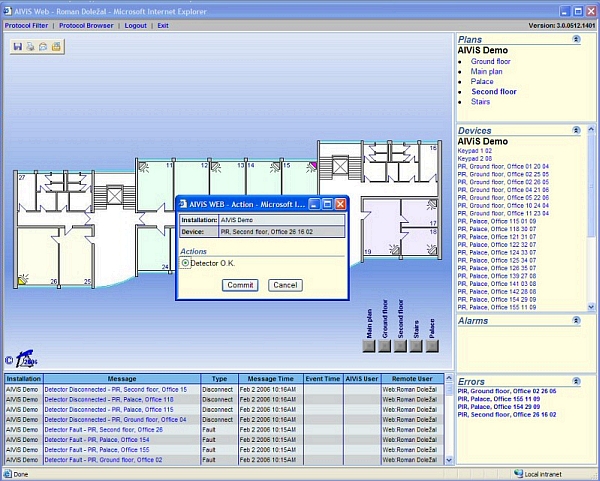Select the yellow faulted detector in office 26
The image size is (600, 481).
point(23,279)
